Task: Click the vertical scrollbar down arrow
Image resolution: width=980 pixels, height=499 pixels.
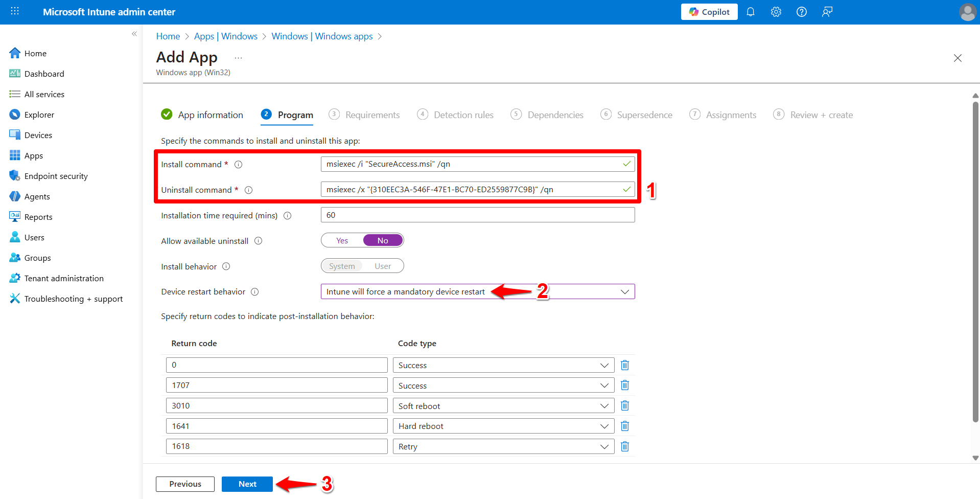Action: (975, 458)
